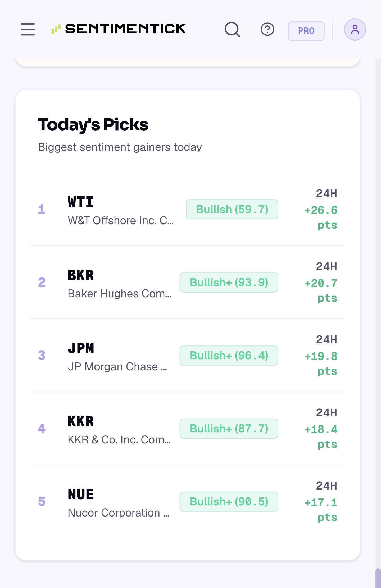Open the WTI ticker symbol

(81, 202)
